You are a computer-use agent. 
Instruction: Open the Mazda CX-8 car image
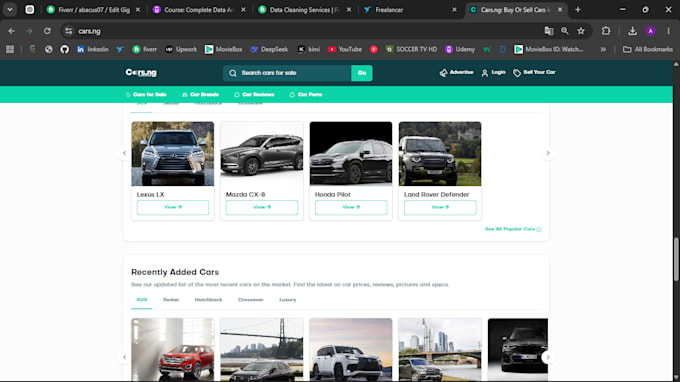click(x=262, y=154)
